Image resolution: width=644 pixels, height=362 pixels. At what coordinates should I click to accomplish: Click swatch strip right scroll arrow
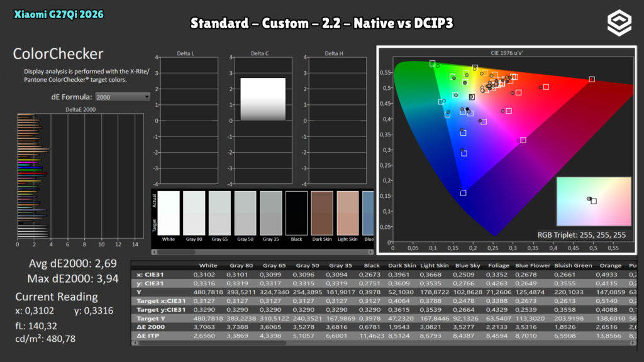(370, 252)
